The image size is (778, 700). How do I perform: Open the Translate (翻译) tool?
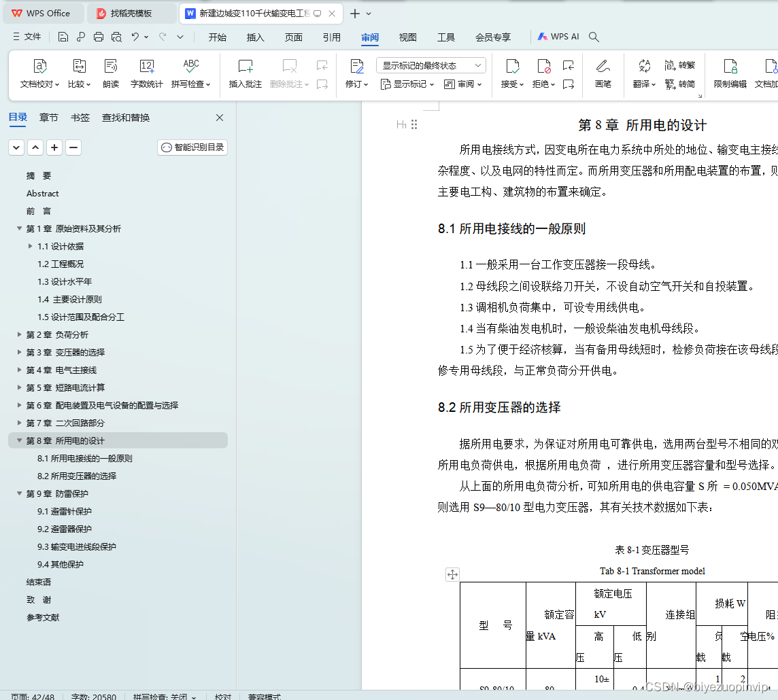(x=644, y=73)
